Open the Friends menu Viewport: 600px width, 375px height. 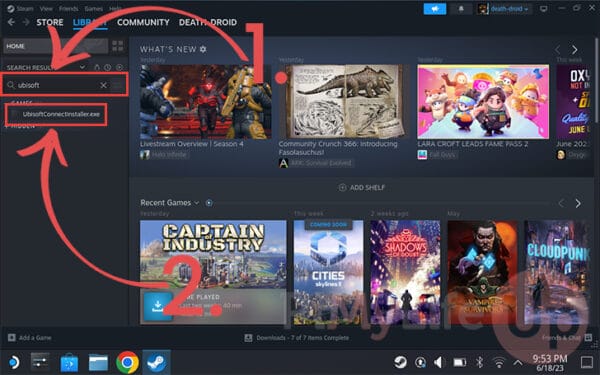click(x=69, y=8)
